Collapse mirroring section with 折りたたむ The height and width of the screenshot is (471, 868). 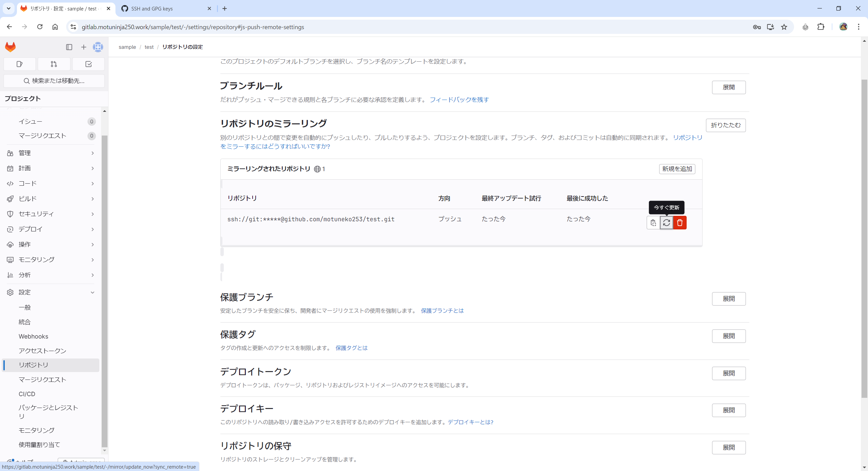tap(725, 125)
